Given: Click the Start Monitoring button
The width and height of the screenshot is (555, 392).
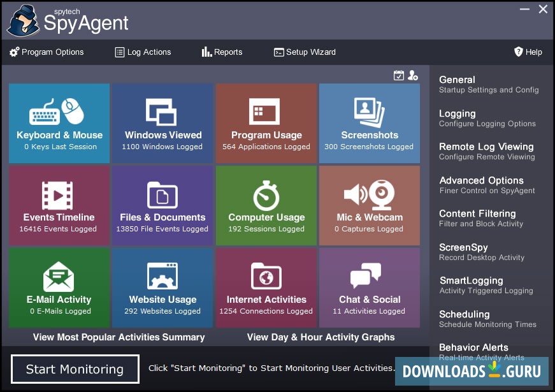Looking at the screenshot, I should (x=75, y=369).
